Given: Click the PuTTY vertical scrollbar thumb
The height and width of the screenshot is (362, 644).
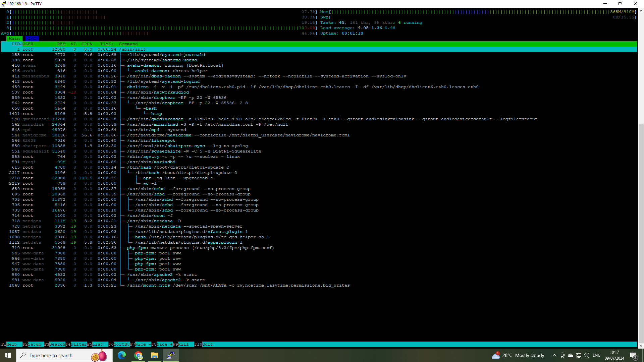Looking at the screenshot, I should pos(641,233).
